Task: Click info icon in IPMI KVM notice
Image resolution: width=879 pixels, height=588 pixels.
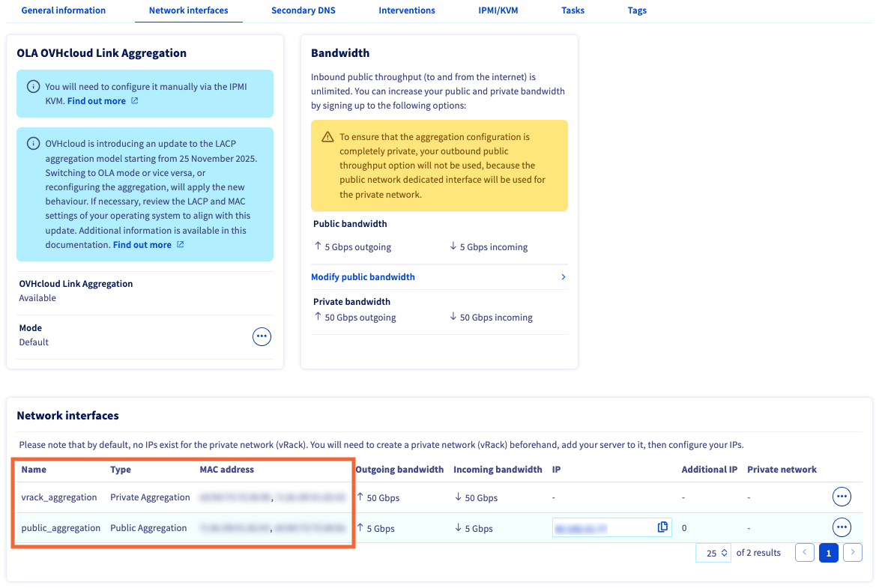Action: point(34,86)
